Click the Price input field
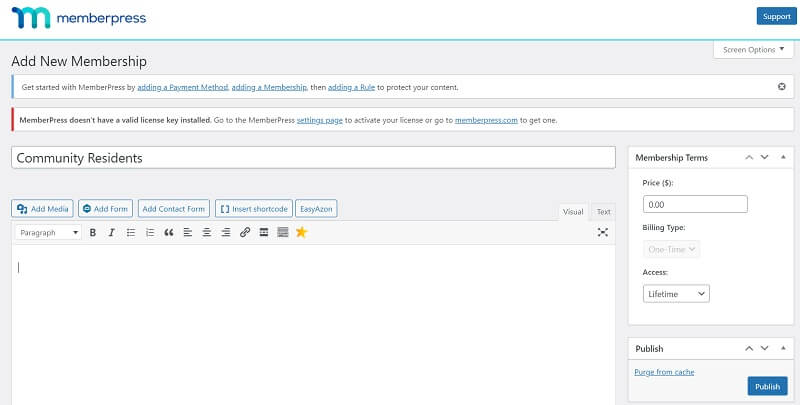 (695, 204)
